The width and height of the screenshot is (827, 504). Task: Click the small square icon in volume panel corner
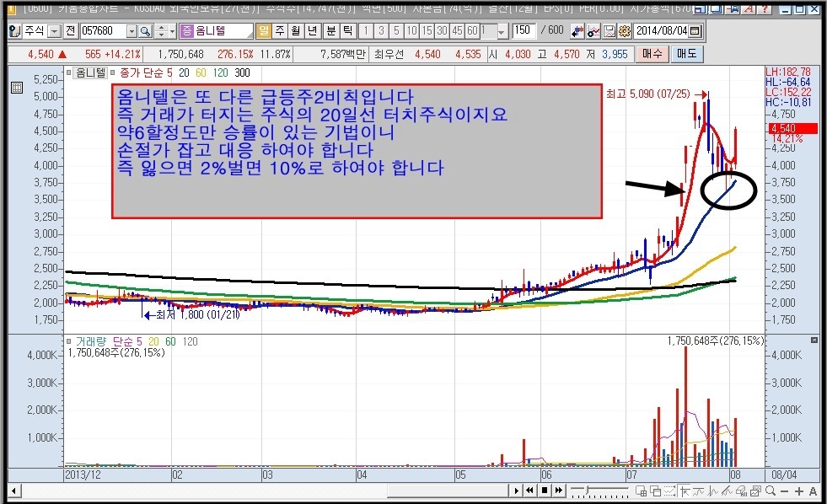(814, 340)
